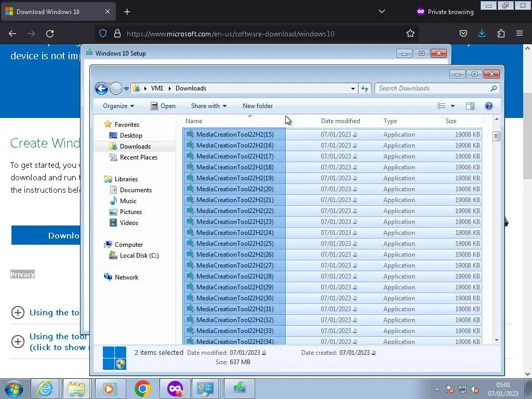Open the Documents library
The image size is (532, 399).
click(x=136, y=190)
